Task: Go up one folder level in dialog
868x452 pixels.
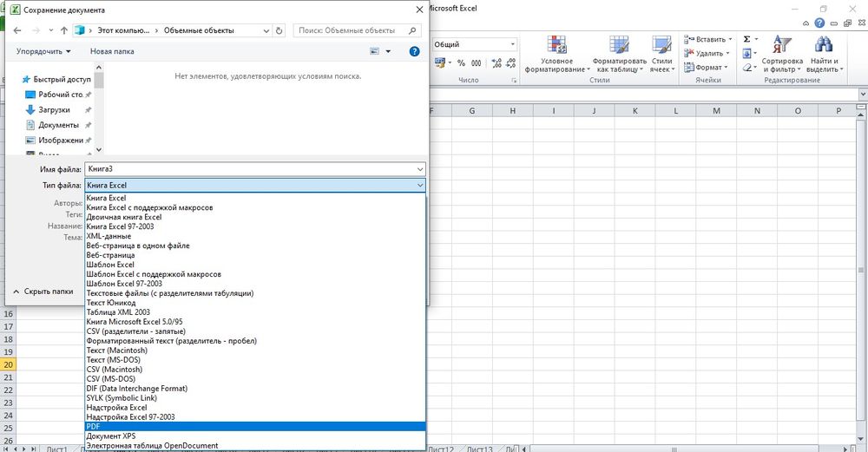Action: click(64, 29)
